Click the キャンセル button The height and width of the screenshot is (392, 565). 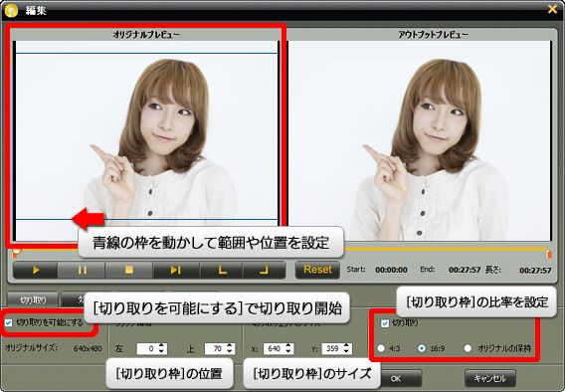pos(490,378)
